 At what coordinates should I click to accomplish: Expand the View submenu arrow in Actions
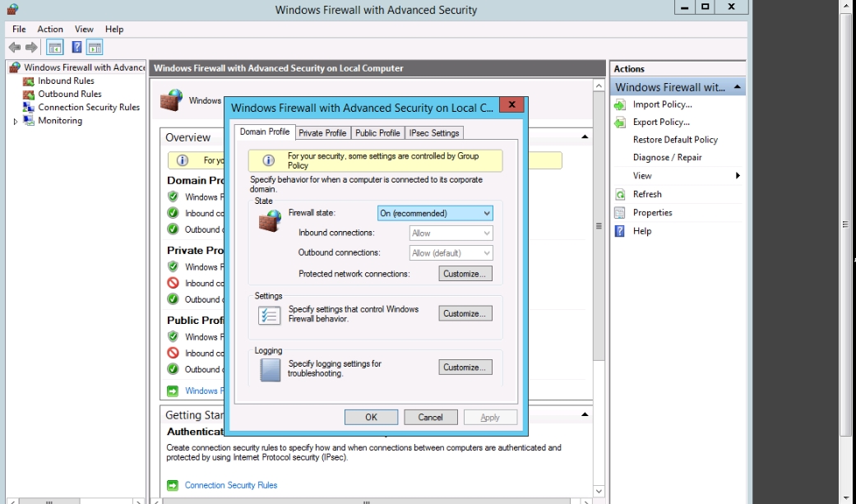(738, 175)
